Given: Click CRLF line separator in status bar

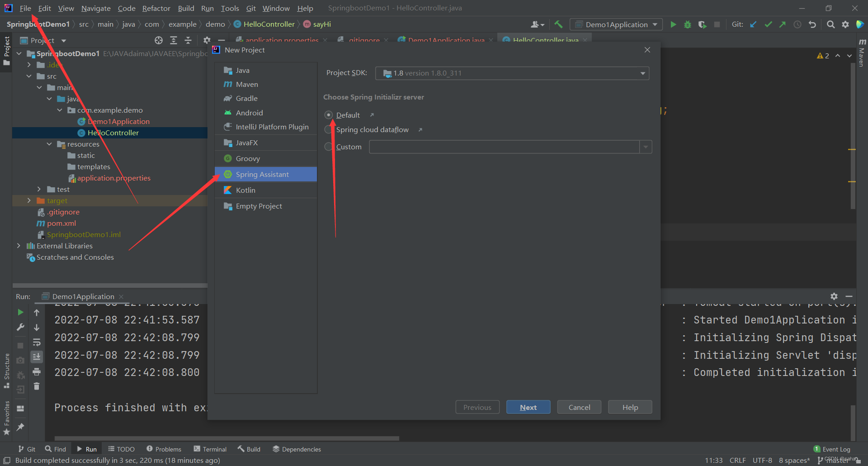Looking at the screenshot, I should point(737,460).
